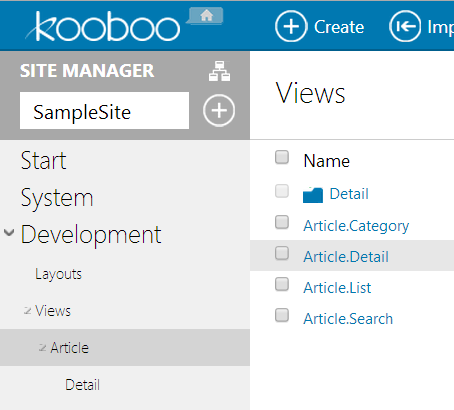Image resolution: width=454 pixels, height=410 pixels.
Task: Click the Import arrow icon in header
Action: click(405, 26)
